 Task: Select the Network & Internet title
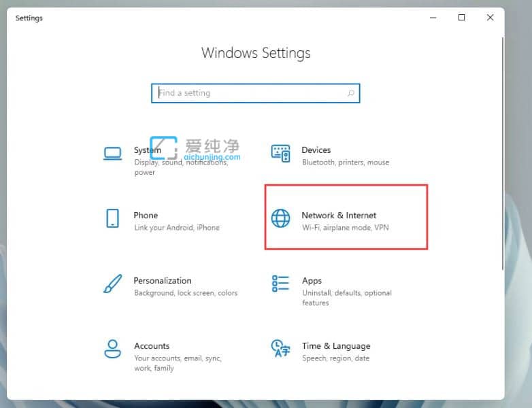339,216
